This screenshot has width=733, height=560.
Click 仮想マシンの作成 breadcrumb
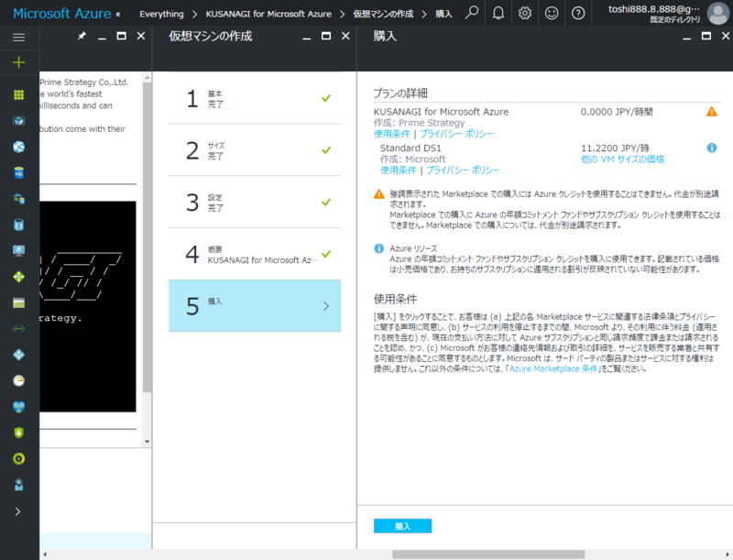point(383,14)
